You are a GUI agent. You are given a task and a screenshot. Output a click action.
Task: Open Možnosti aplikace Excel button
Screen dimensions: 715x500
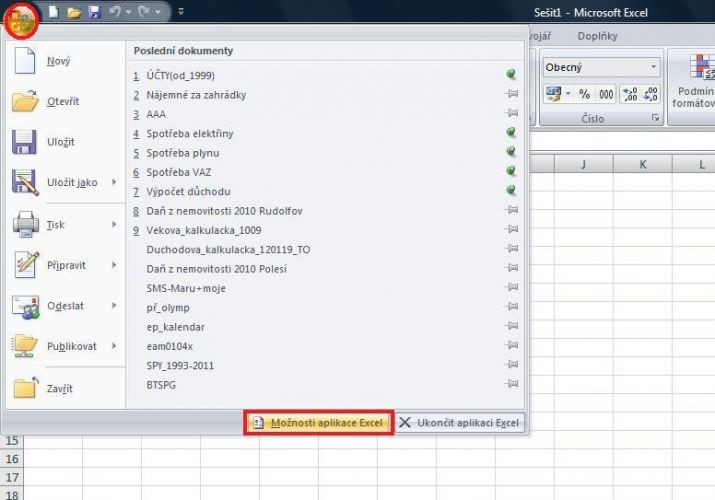[319, 423]
